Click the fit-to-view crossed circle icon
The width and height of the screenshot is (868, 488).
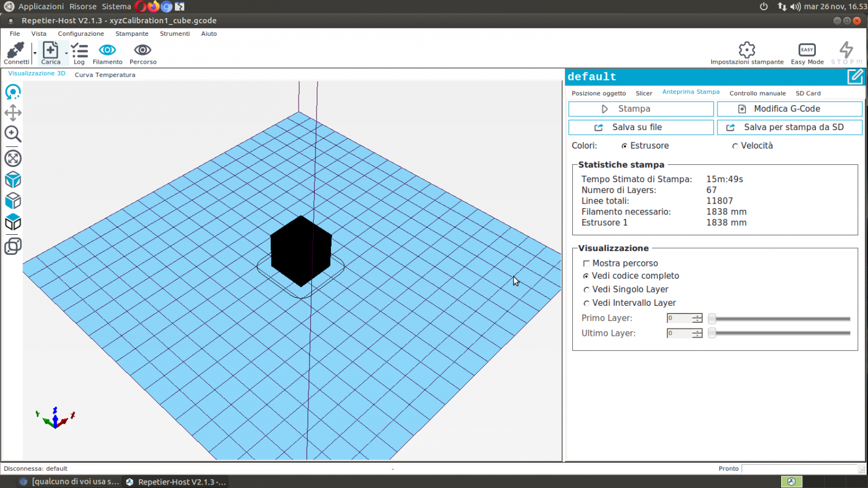click(x=13, y=158)
